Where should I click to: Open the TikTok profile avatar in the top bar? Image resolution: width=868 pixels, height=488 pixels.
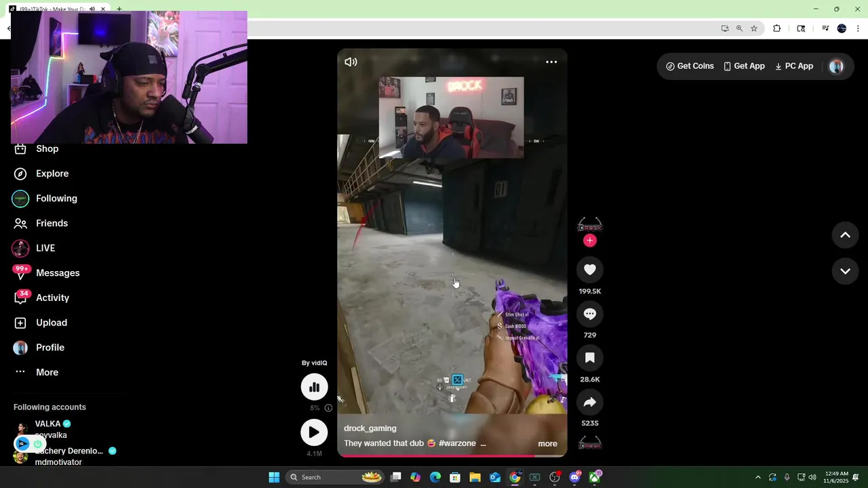[836, 66]
